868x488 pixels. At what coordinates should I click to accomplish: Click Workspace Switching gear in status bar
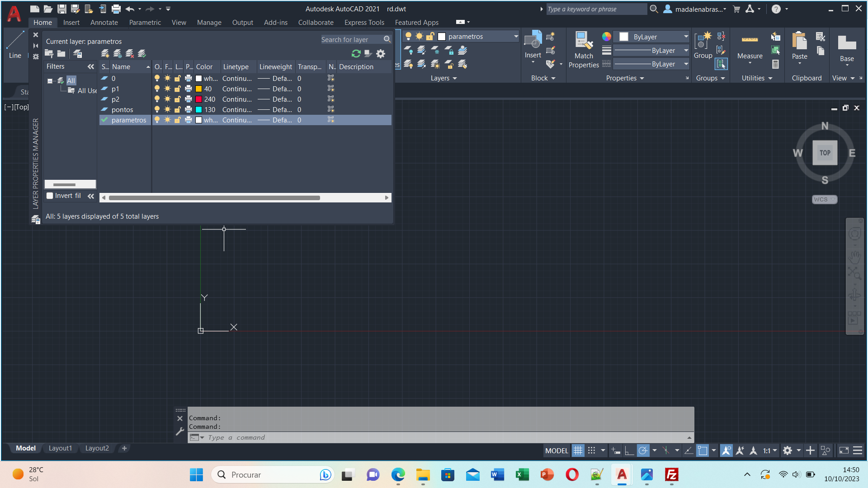click(x=788, y=450)
